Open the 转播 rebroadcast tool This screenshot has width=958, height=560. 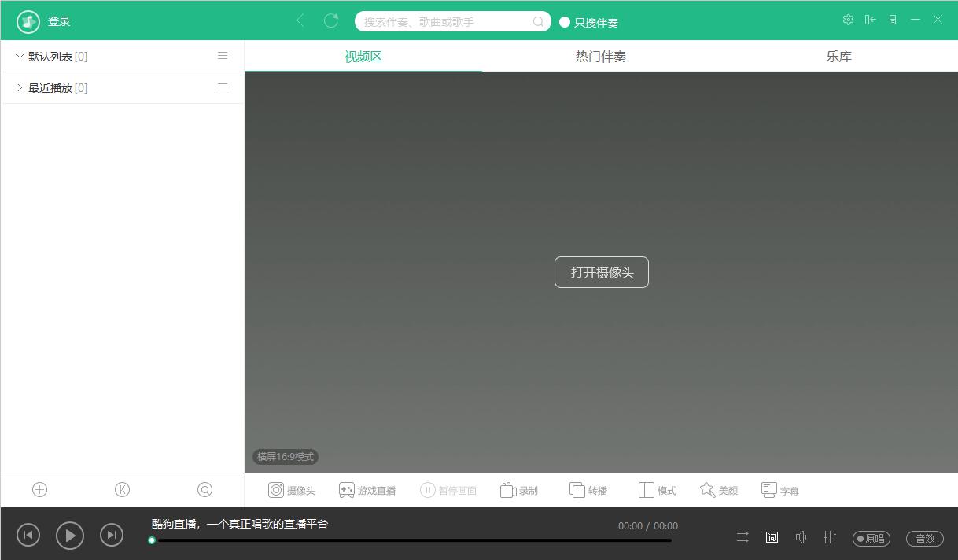(x=588, y=490)
